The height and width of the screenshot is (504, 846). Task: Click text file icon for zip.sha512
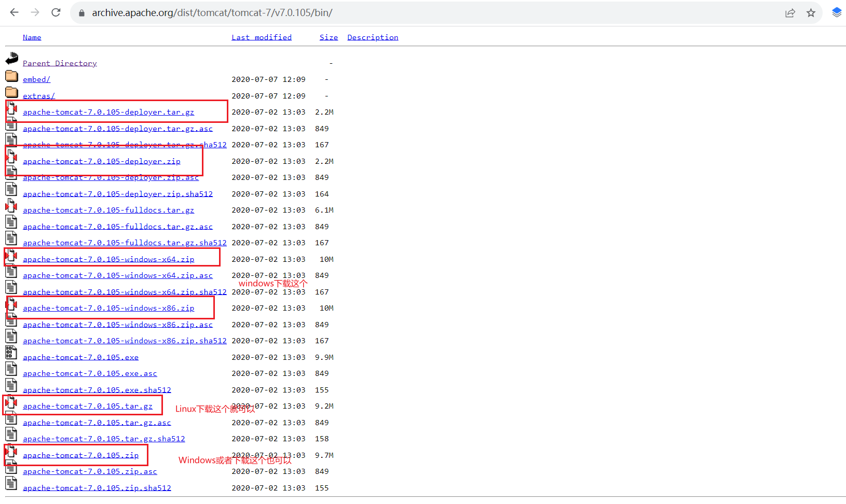pos(11,484)
